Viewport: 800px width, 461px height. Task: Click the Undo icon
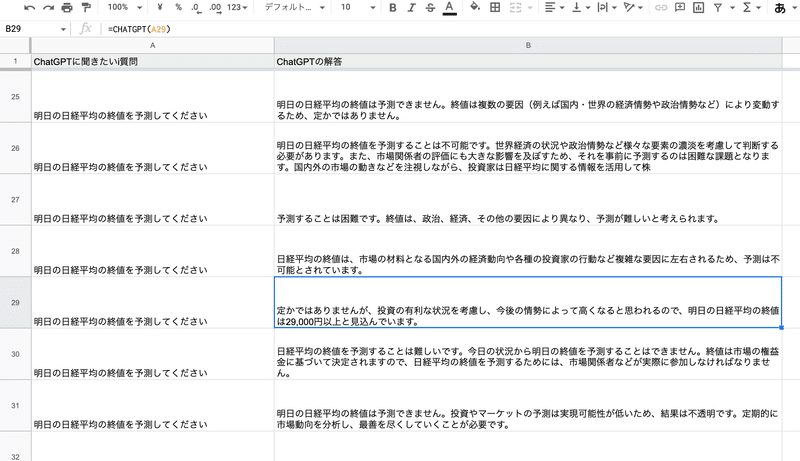pos(29,8)
